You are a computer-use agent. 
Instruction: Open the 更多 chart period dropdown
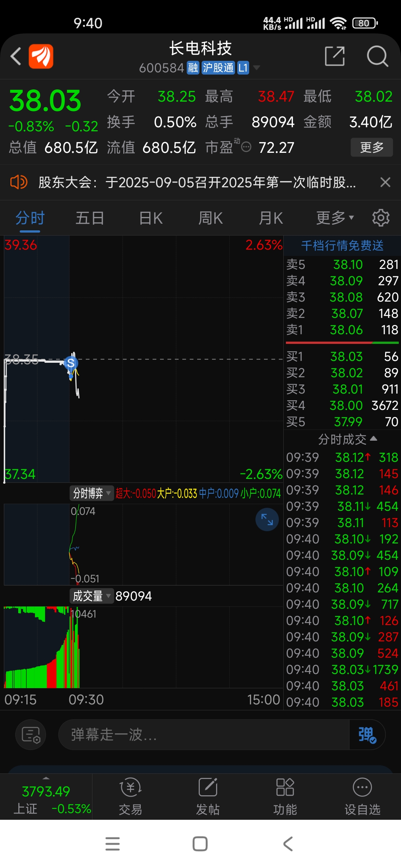(335, 218)
